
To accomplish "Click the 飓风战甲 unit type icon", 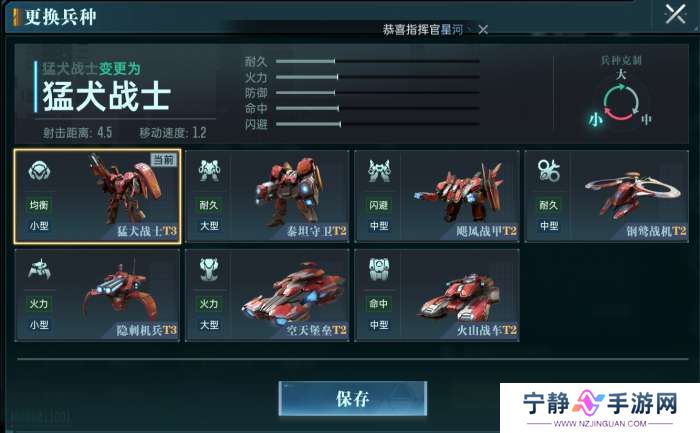I will [379, 171].
